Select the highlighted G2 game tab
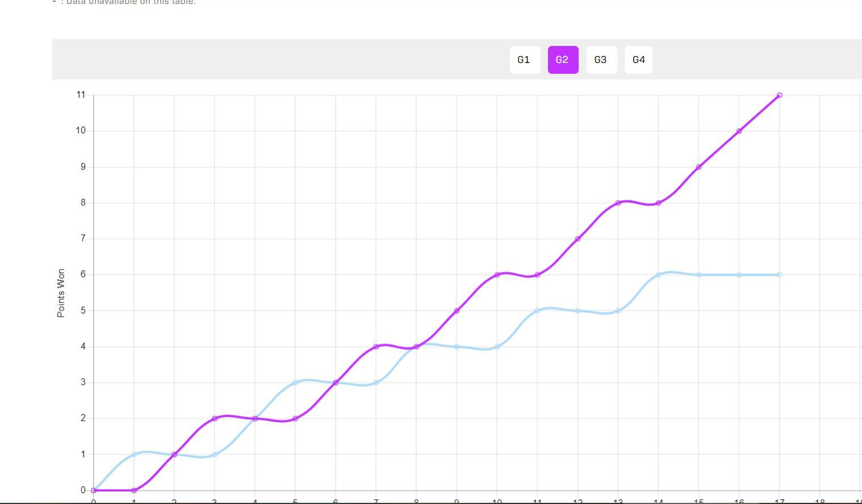 pos(562,60)
